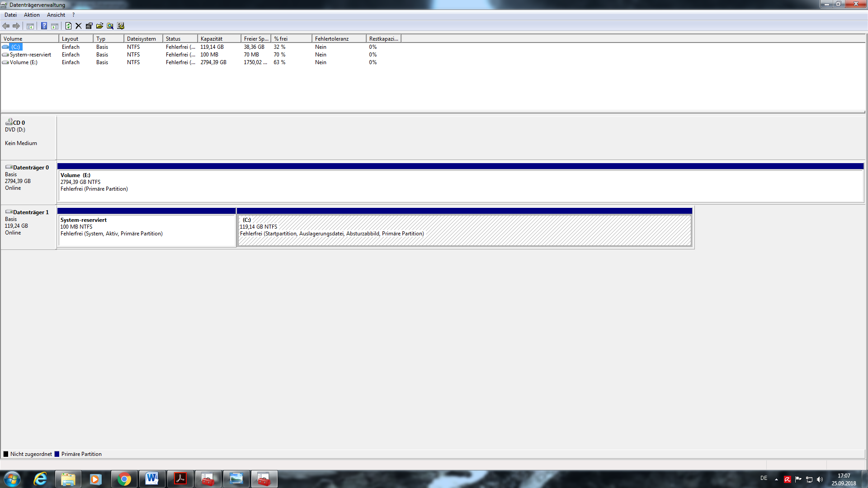Open the Properties toolbar icon
The height and width of the screenshot is (488, 868).
tap(89, 26)
